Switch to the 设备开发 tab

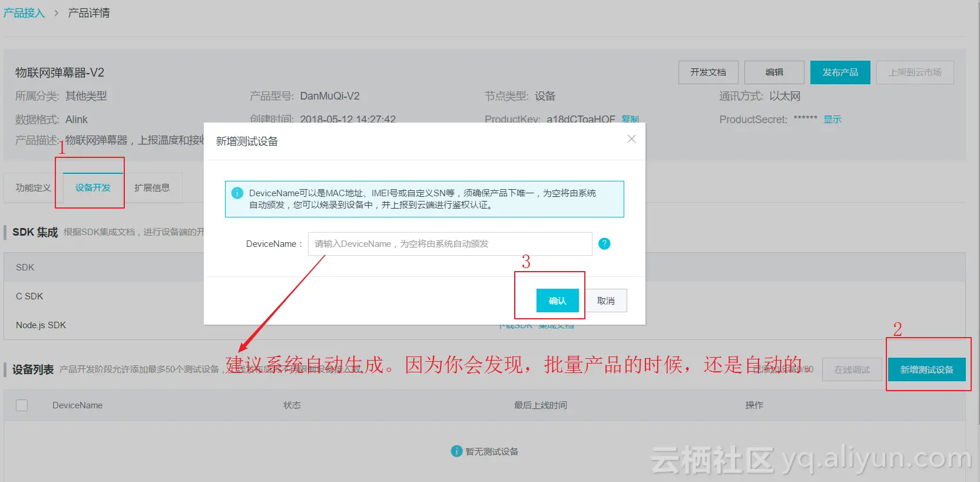pos(93,188)
